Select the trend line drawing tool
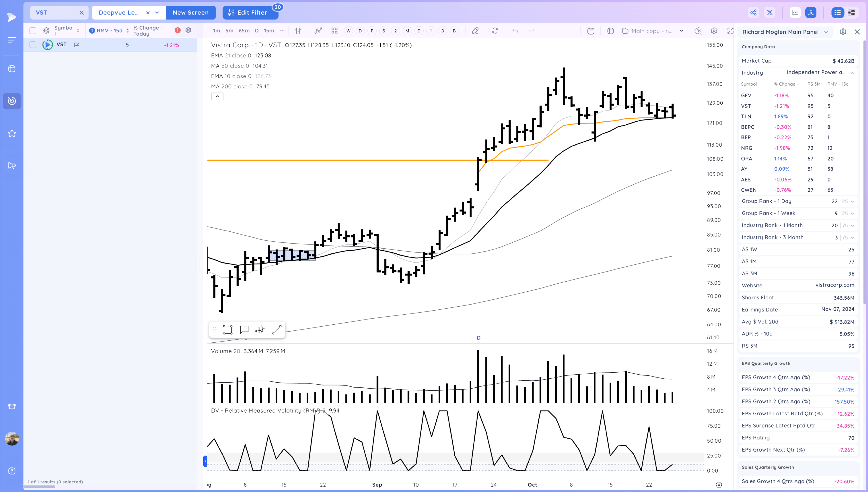This screenshot has height=492, width=868. tap(276, 330)
